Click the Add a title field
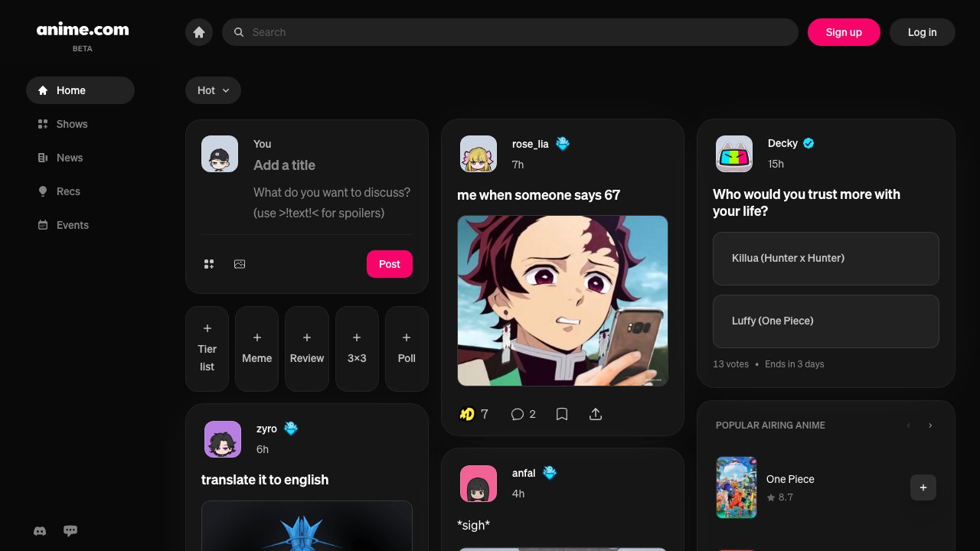Screen dimensions: 980x551 (x=333, y=165)
